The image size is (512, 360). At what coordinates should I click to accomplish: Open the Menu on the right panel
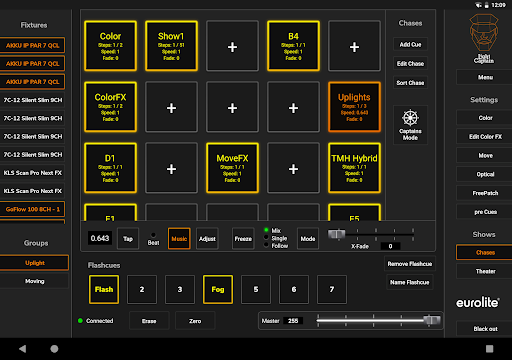tap(485, 77)
